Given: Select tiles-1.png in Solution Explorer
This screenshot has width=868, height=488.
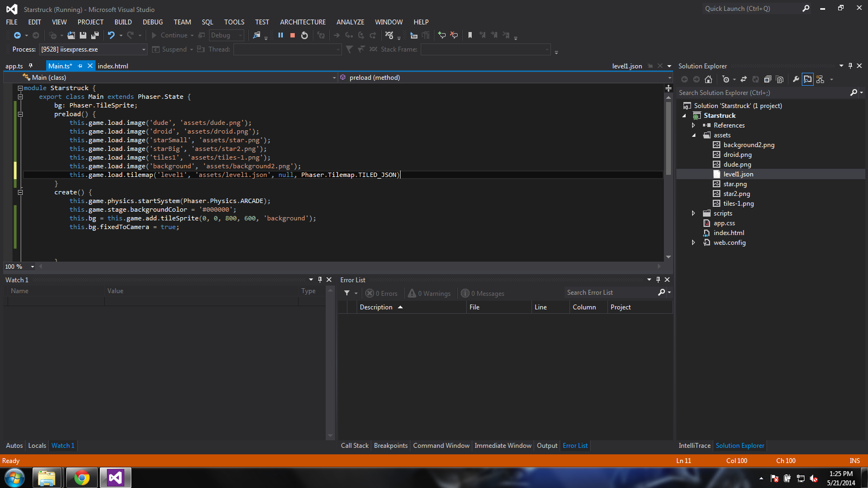Looking at the screenshot, I should click(738, 204).
